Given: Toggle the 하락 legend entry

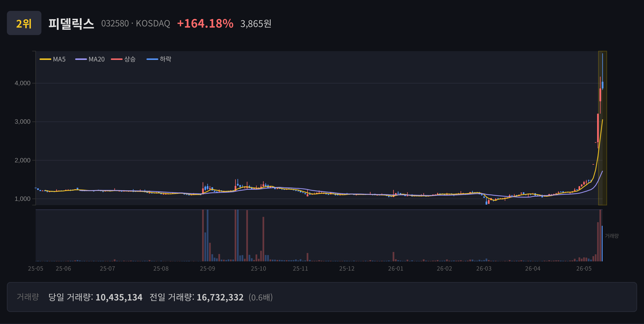Looking at the screenshot, I should (159, 59).
